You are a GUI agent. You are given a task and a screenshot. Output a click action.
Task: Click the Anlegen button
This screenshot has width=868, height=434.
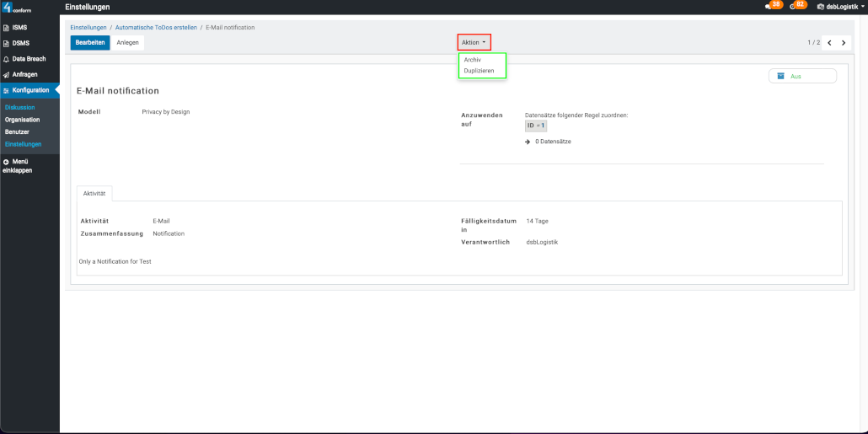(x=128, y=42)
